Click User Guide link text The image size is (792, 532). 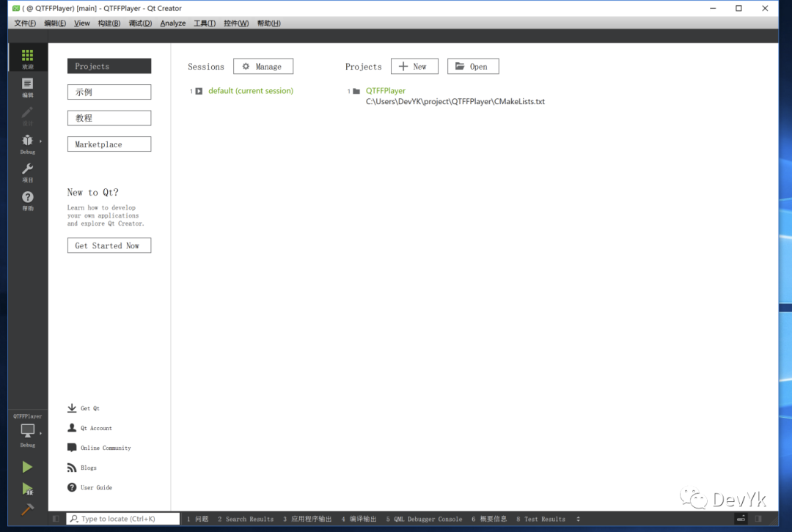click(x=96, y=487)
